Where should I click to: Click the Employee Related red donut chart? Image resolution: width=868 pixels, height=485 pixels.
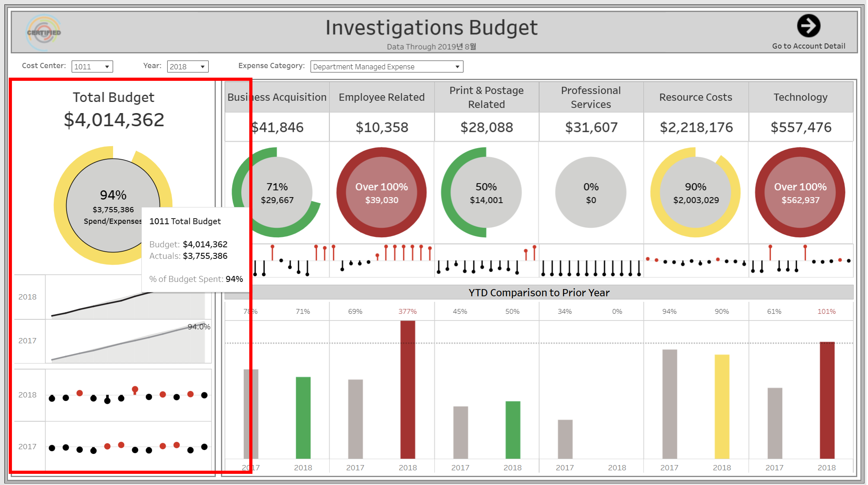(x=381, y=193)
